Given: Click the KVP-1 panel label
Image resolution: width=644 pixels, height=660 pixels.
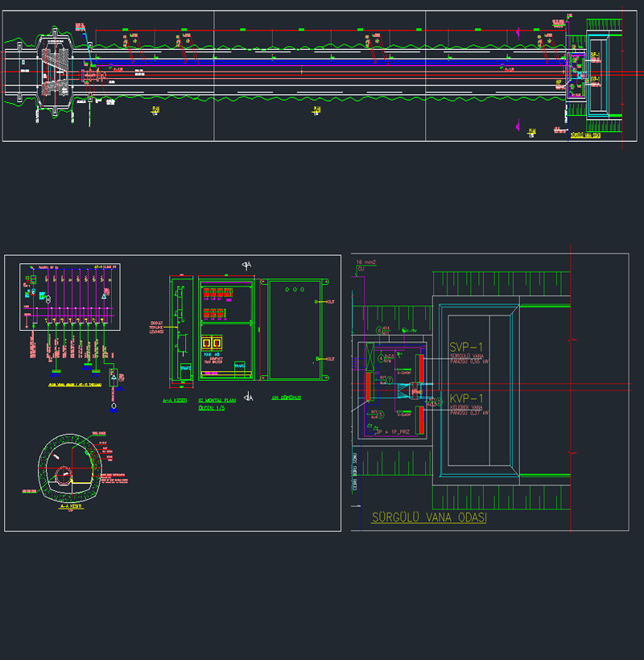Looking at the screenshot, I should (464, 399).
